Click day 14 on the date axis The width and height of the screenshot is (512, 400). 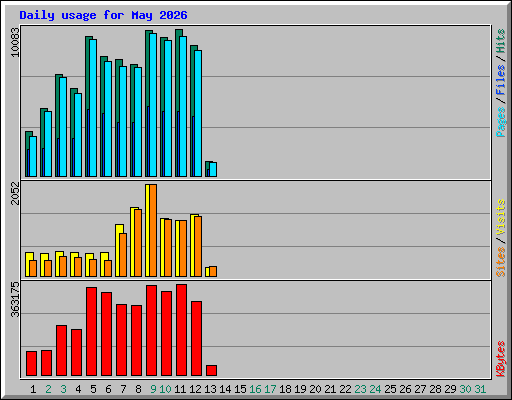[x=225, y=389]
